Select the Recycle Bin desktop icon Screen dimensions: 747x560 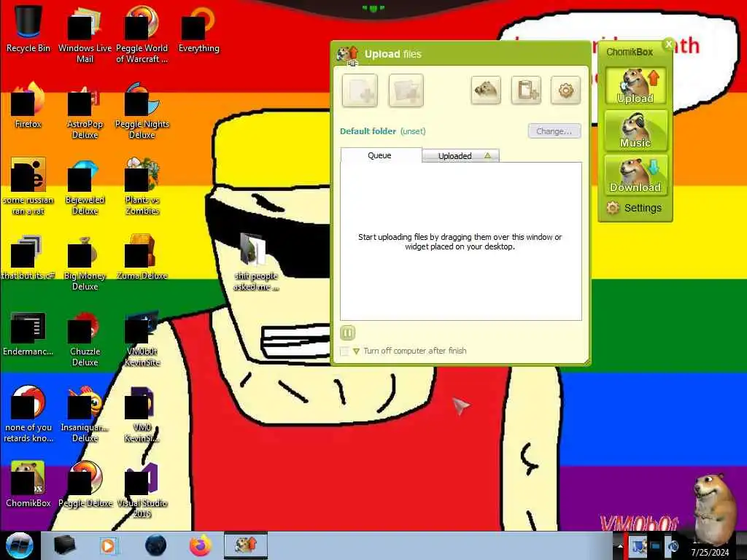pyautogui.click(x=28, y=28)
